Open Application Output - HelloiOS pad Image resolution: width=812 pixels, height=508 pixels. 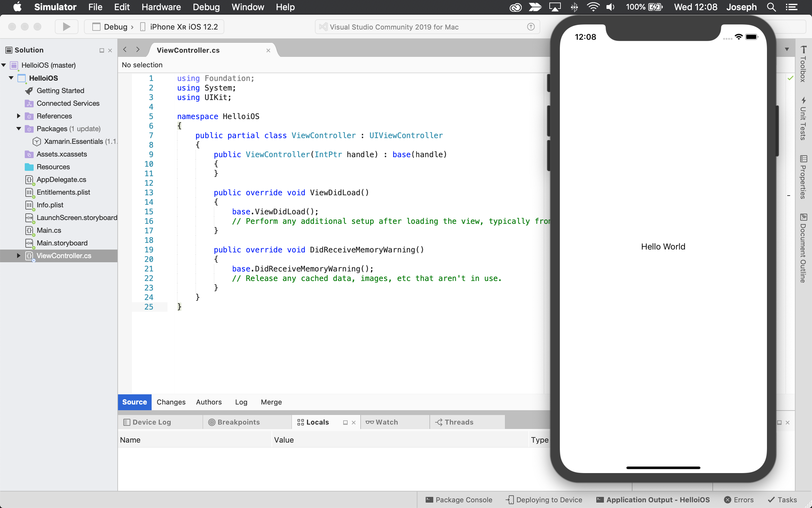tap(653, 500)
